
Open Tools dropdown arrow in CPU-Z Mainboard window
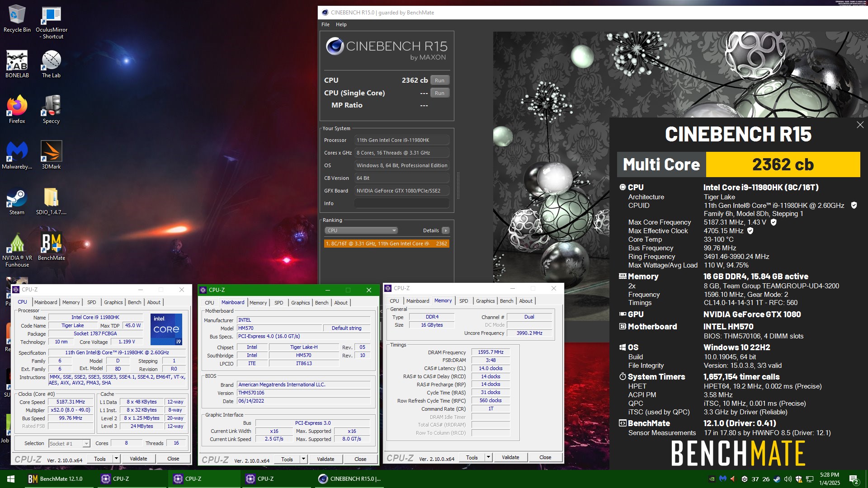click(303, 459)
